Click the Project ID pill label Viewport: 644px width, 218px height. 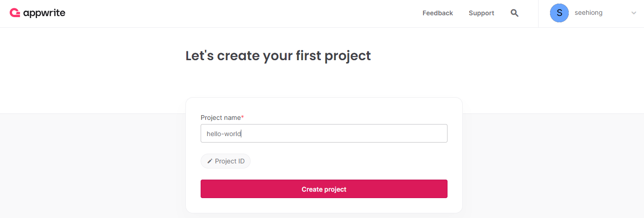point(229,161)
